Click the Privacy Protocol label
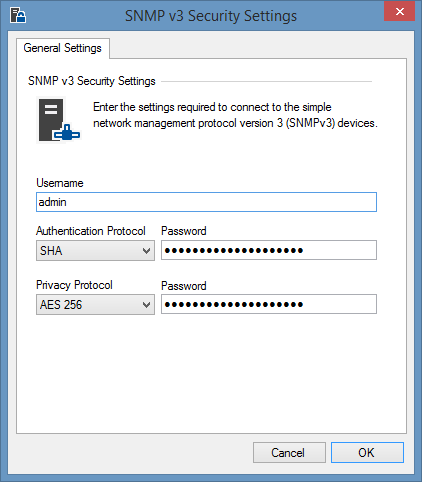The image size is (422, 482). coord(74,285)
